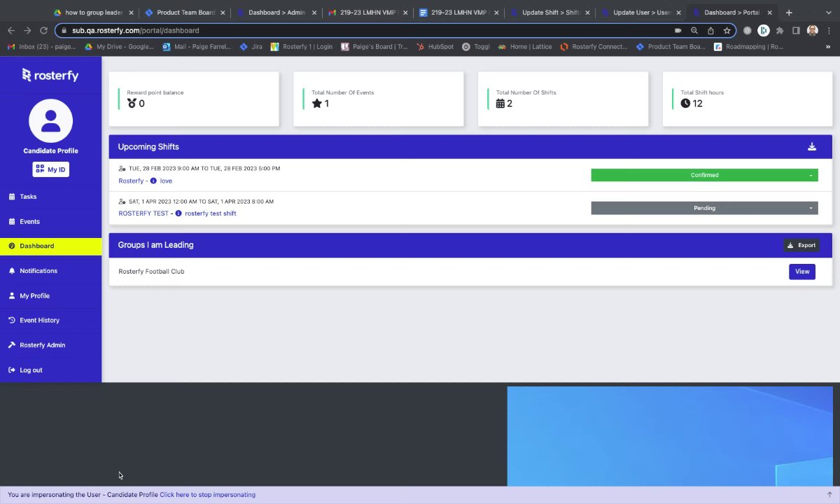Click here to stop impersonating link
Image resolution: width=840 pixels, height=504 pixels.
click(207, 495)
